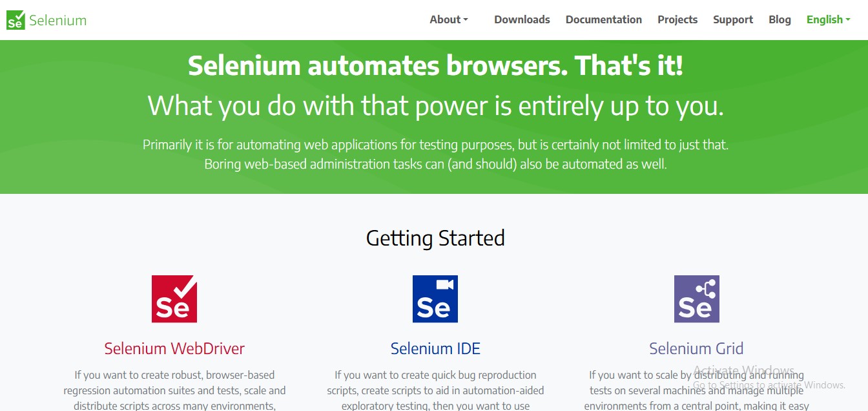868x411 pixels.
Task: Click the 'Boring web-based administration tasks' line
Action: pyautogui.click(x=435, y=164)
